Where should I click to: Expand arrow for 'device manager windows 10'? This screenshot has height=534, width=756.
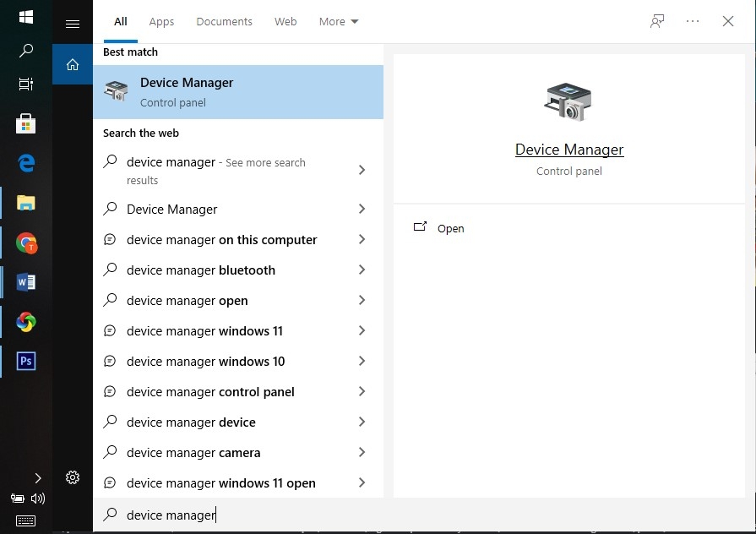(362, 361)
